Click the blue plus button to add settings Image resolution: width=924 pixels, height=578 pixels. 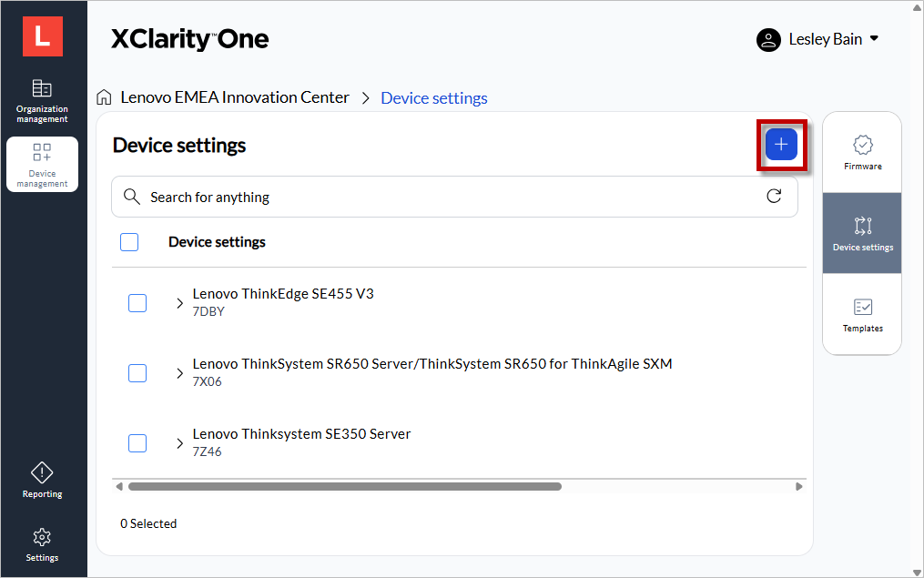(781, 144)
